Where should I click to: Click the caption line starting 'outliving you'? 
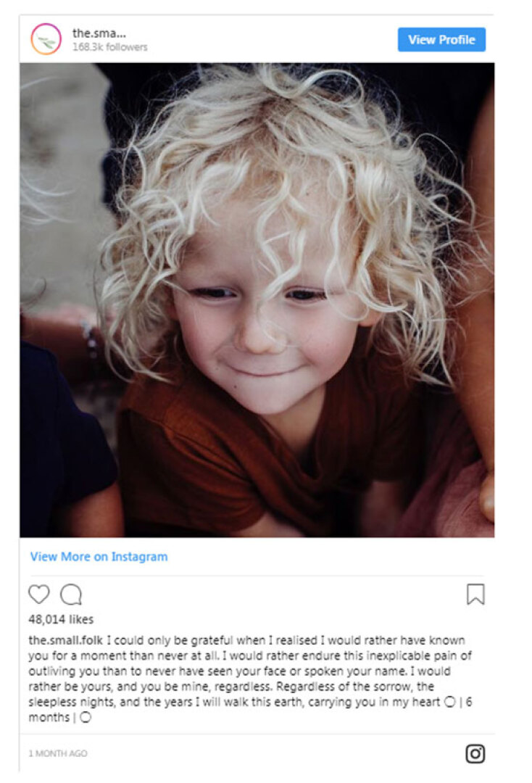click(x=240, y=671)
